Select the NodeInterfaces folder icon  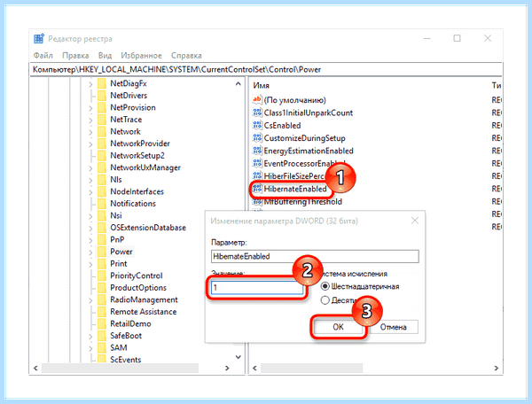[x=102, y=192]
